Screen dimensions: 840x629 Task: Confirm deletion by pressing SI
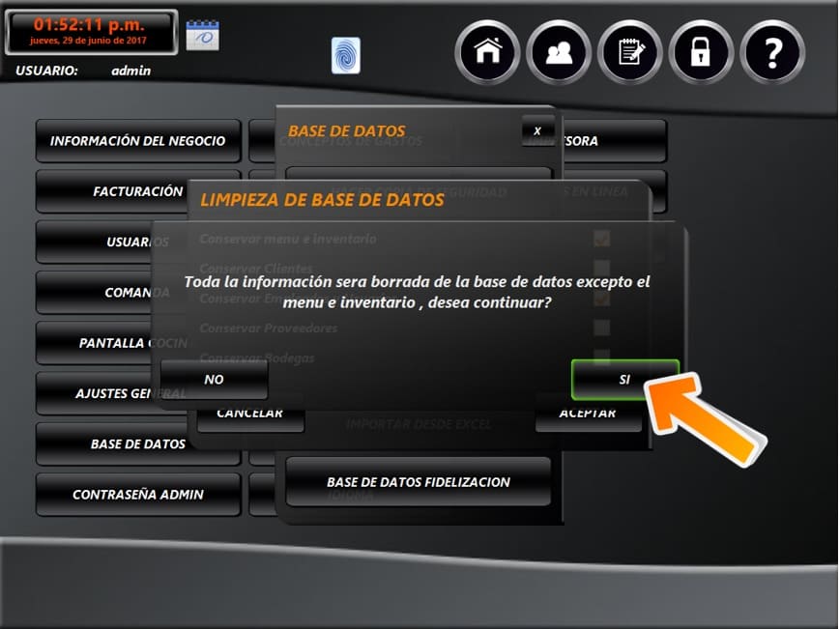tap(624, 380)
